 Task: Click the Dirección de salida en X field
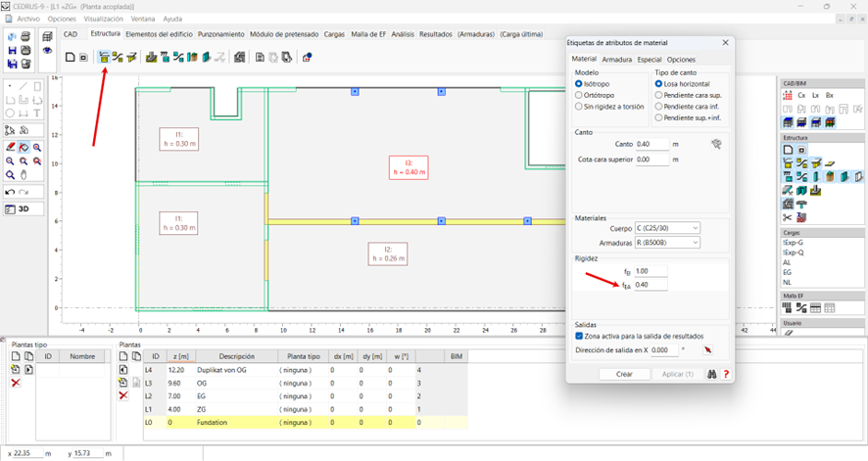point(663,349)
